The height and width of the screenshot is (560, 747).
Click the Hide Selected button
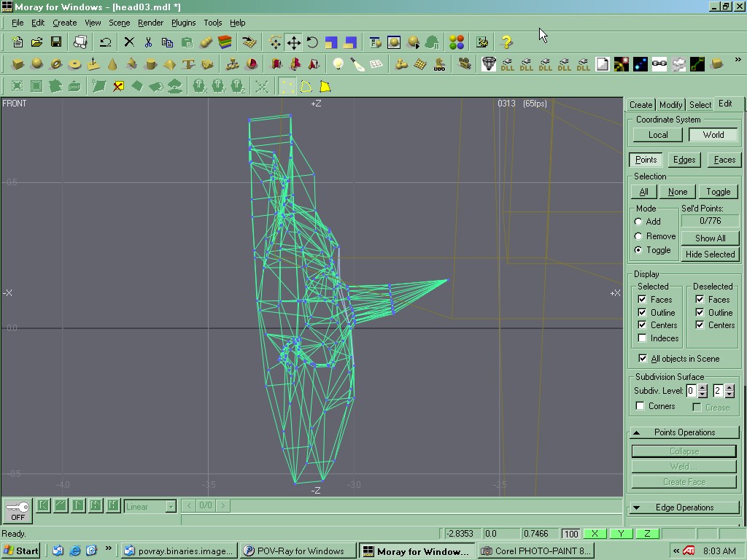(x=710, y=254)
